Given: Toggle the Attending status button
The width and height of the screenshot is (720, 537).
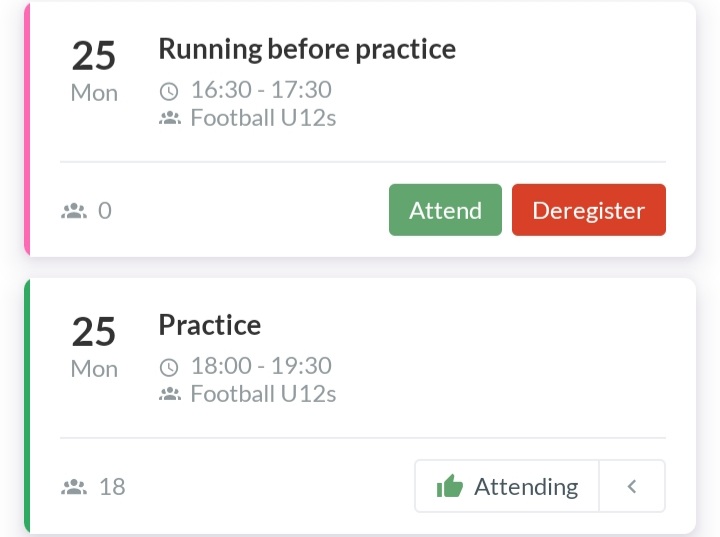Looking at the screenshot, I should click(507, 486).
